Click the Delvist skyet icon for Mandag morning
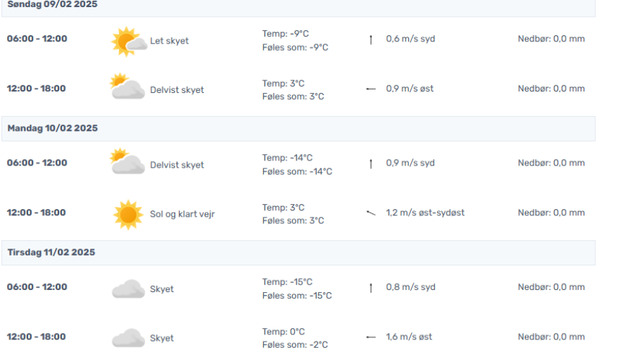 (x=127, y=161)
